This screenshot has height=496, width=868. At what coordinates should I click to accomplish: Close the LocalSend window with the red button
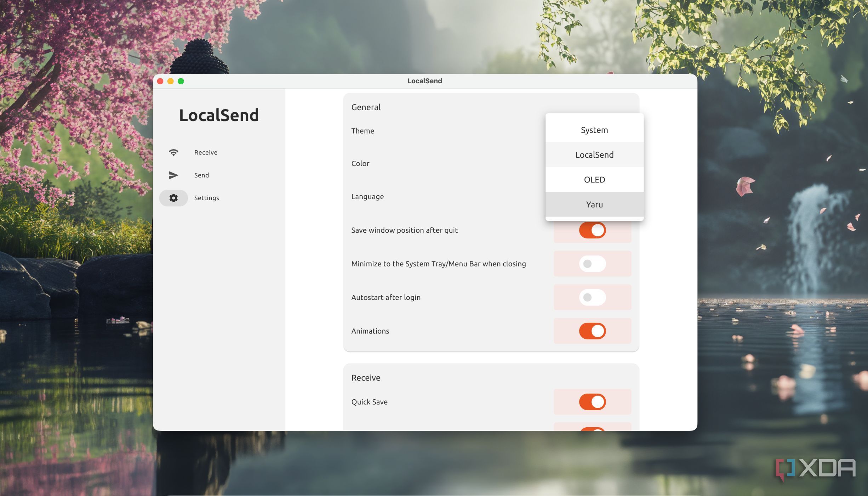point(160,81)
